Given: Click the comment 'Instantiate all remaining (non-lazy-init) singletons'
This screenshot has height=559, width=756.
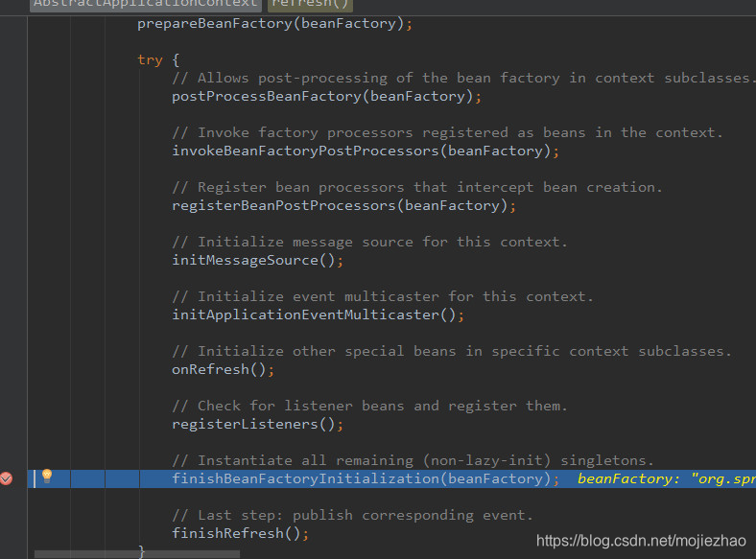Looking at the screenshot, I should point(413,460).
